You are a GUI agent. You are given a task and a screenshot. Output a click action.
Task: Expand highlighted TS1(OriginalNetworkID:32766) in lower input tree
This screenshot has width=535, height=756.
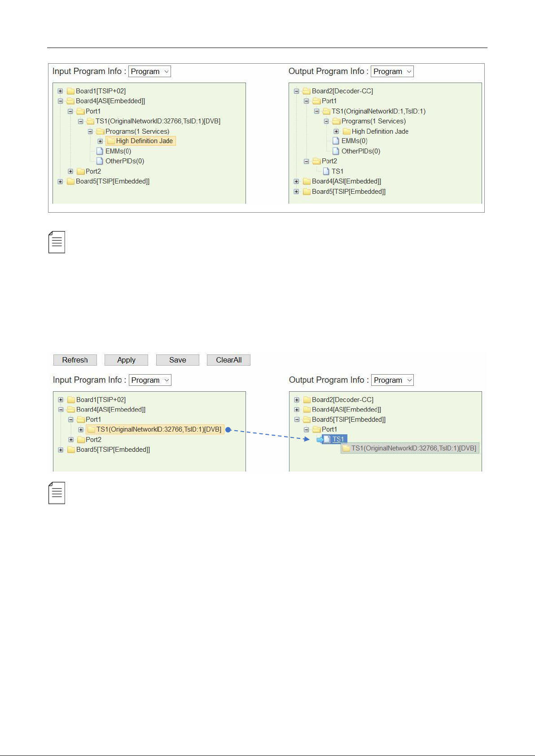pos(81,430)
